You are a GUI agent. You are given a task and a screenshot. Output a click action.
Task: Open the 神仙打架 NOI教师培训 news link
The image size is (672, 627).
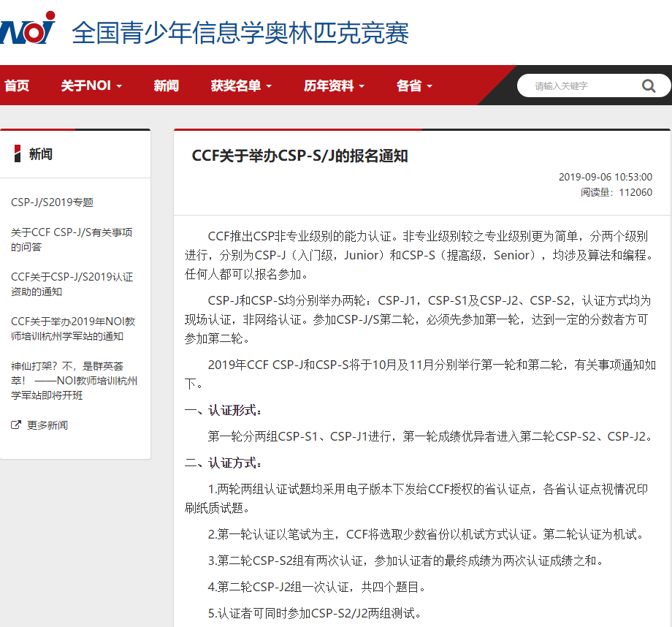pos(75,381)
